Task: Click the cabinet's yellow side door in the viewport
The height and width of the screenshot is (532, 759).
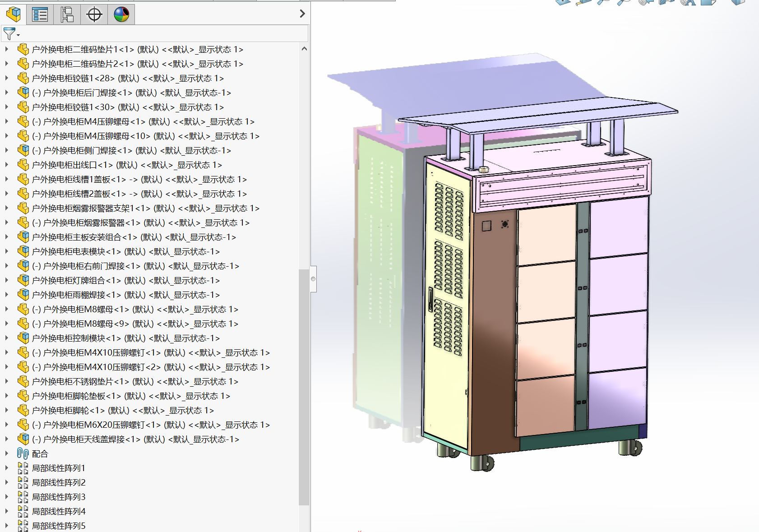Action: tap(447, 307)
